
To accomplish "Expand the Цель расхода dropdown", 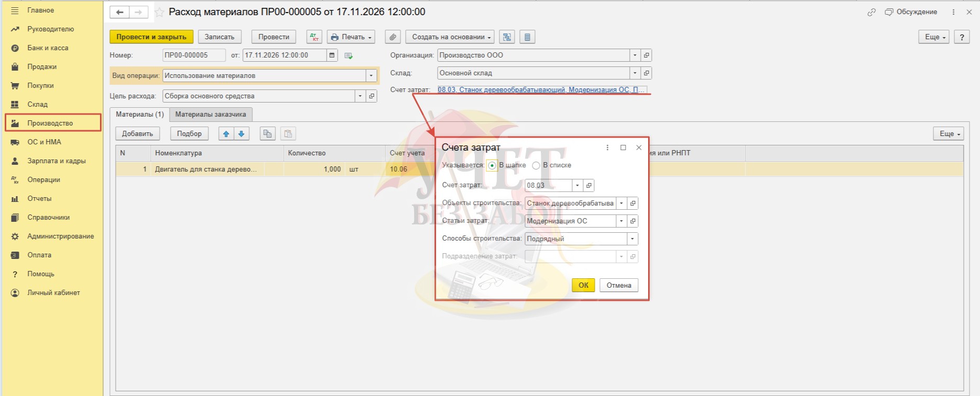I will pos(360,96).
